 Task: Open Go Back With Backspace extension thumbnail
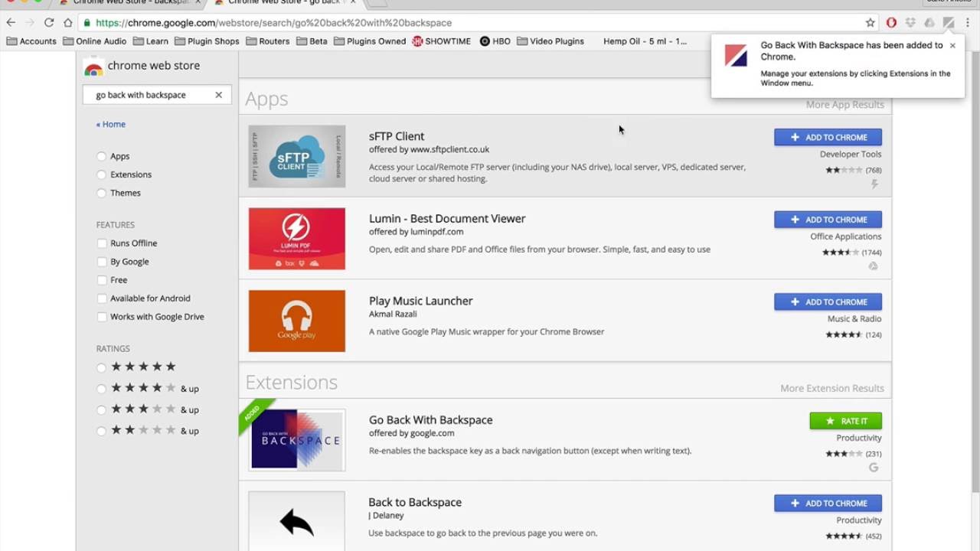pos(297,439)
